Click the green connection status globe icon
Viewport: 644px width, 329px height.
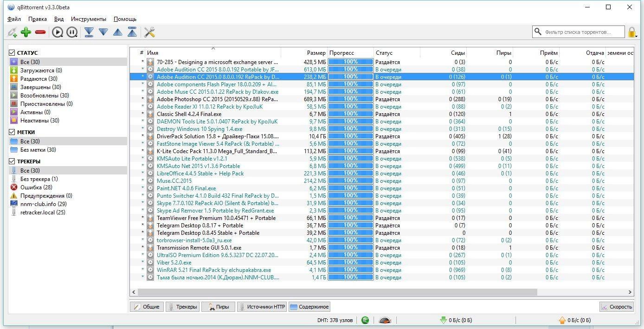coord(366,320)
